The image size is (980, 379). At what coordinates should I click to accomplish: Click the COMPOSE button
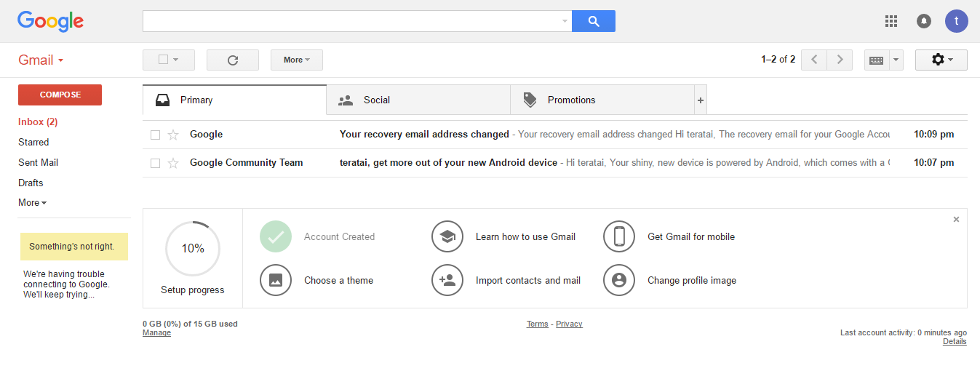coord(60,95)
